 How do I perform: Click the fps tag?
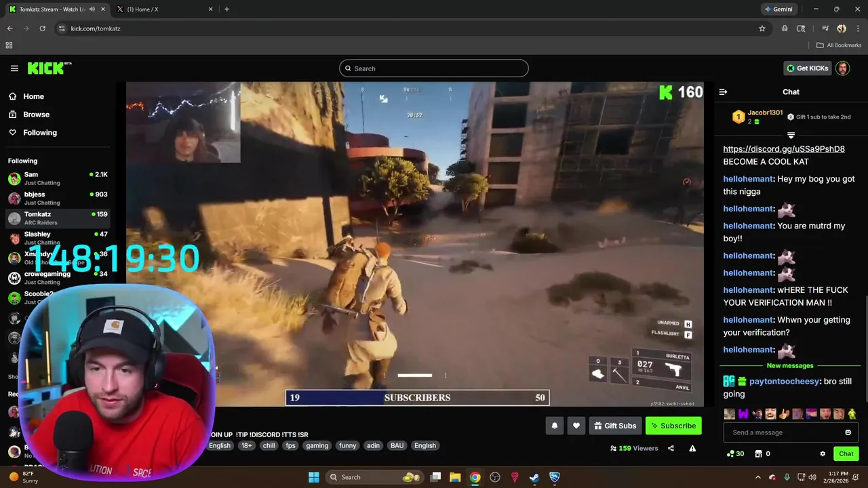[x=290, y=446]
